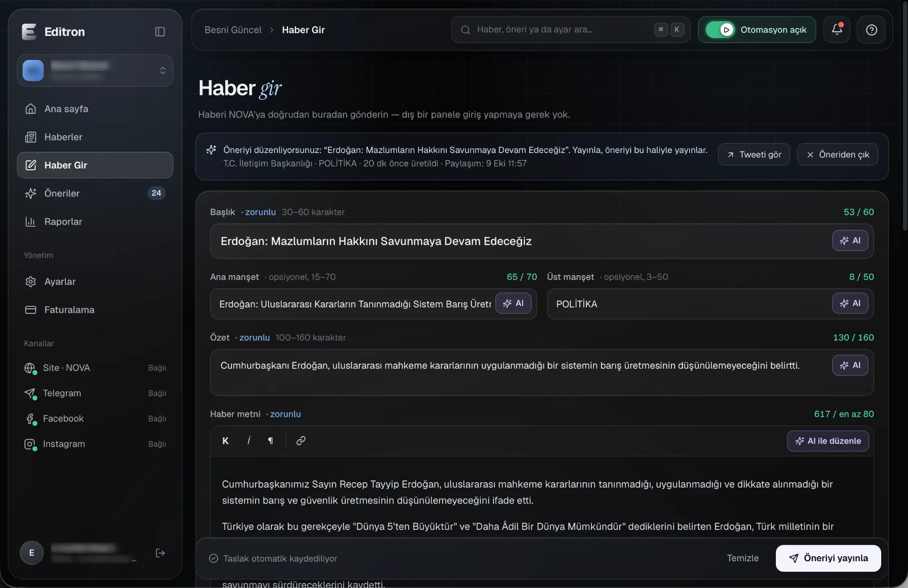This screenshot has height=588, width=908.
Task: Click the page scrollbar on right edge
Action: [906, 118]
